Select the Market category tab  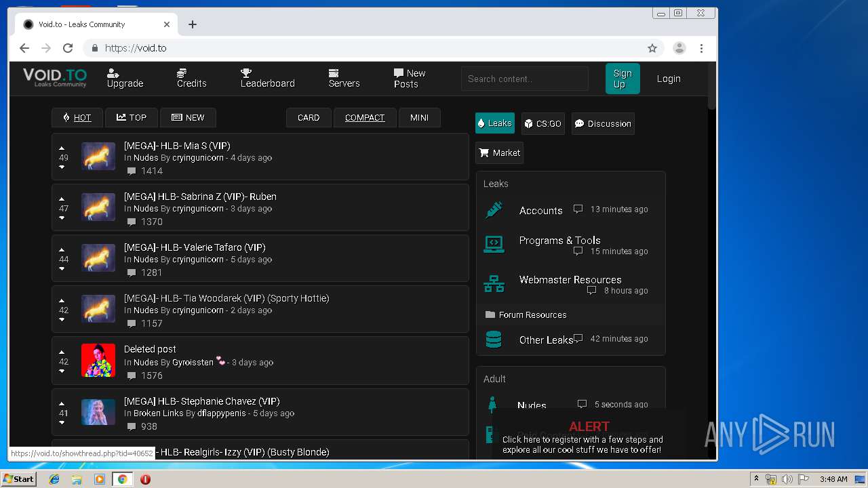click(499, 152)
